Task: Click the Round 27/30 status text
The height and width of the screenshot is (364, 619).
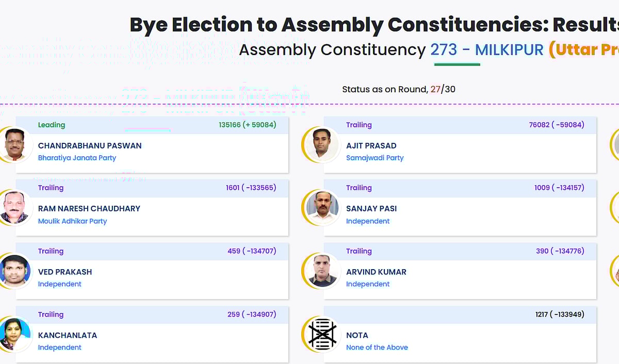Action: pyautogui.click(x=398, y=89)
